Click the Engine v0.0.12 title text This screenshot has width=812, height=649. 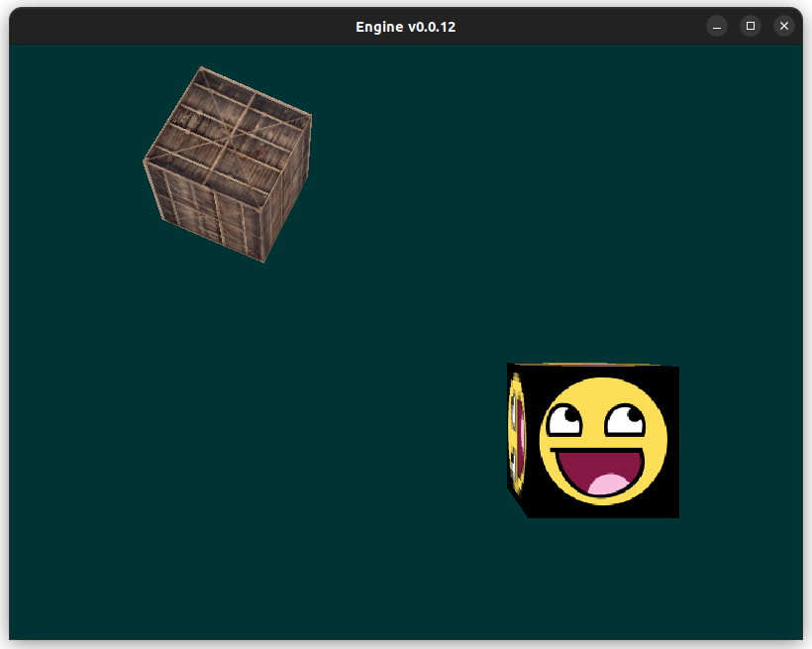(x=405, y=27)
